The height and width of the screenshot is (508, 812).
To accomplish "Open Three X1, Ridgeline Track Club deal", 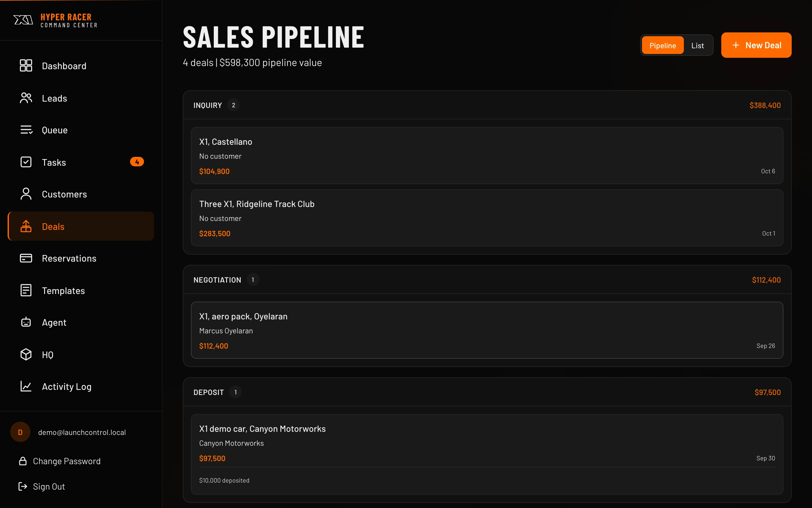I will coord(487,218).
